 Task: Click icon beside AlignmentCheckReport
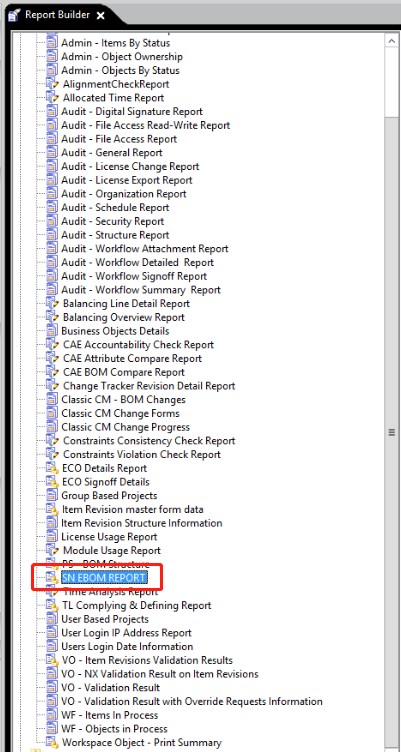[52, 84]
